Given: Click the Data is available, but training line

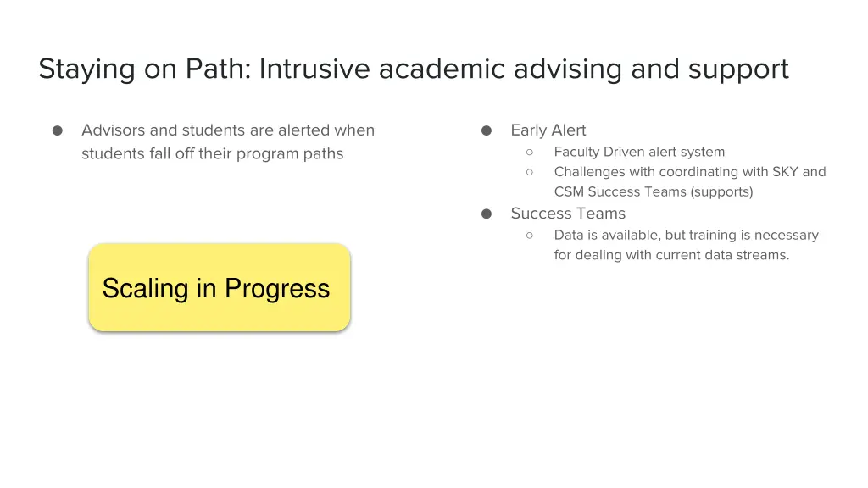Looking at the screenshot, I should [686, 235].
